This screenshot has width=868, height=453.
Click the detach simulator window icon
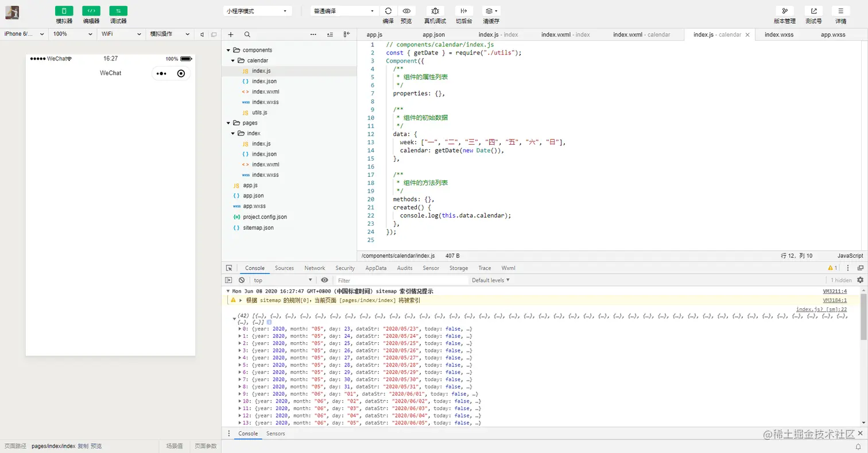coord(214,34)
